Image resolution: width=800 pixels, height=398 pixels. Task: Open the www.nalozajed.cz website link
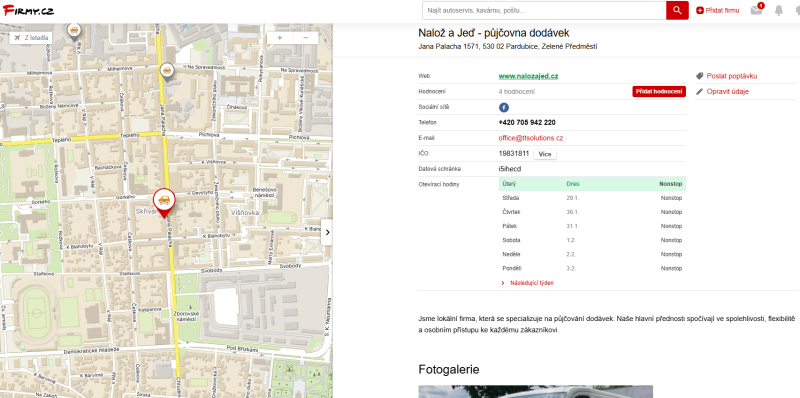528,76
